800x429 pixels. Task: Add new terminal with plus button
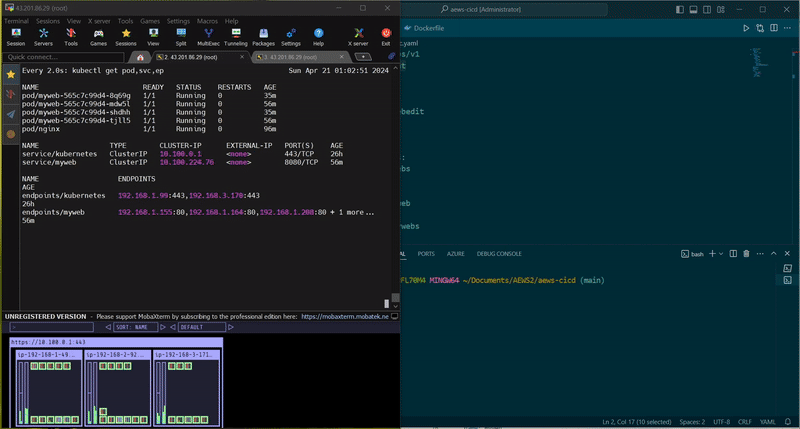712,254
